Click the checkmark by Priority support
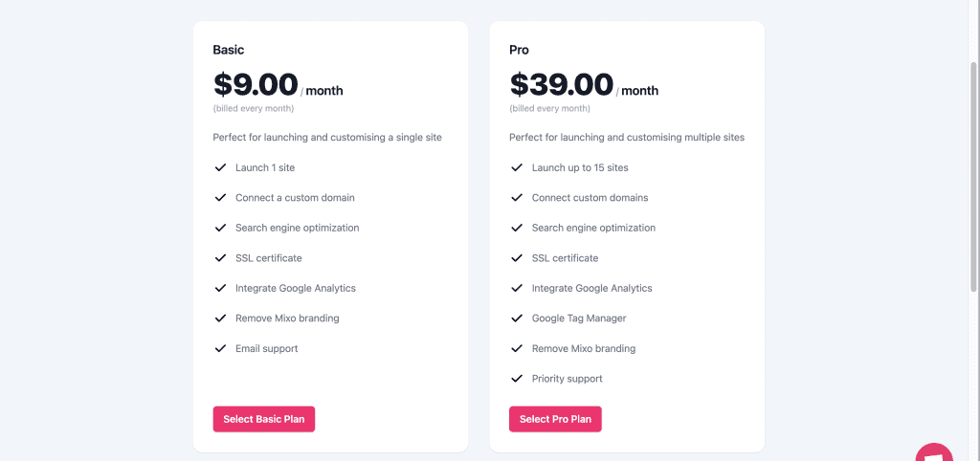This screenshot has height=461, width=980. (x=517, y=379)
